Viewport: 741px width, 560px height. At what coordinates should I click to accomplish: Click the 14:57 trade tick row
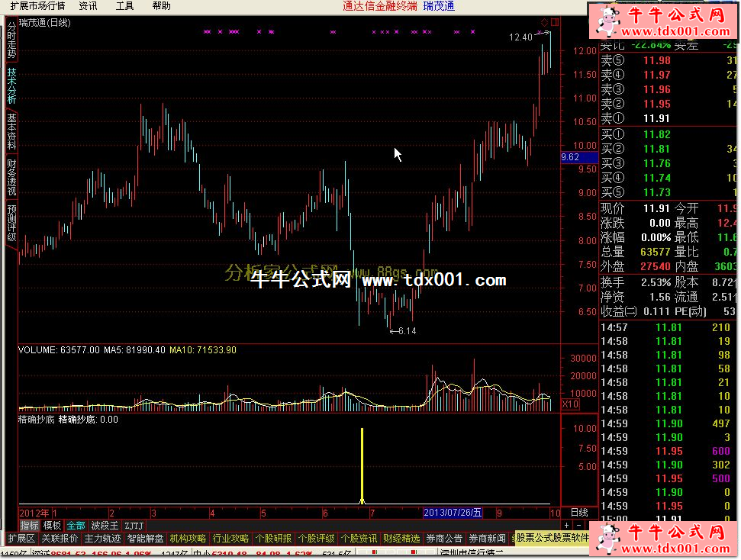tap(669, 327)
